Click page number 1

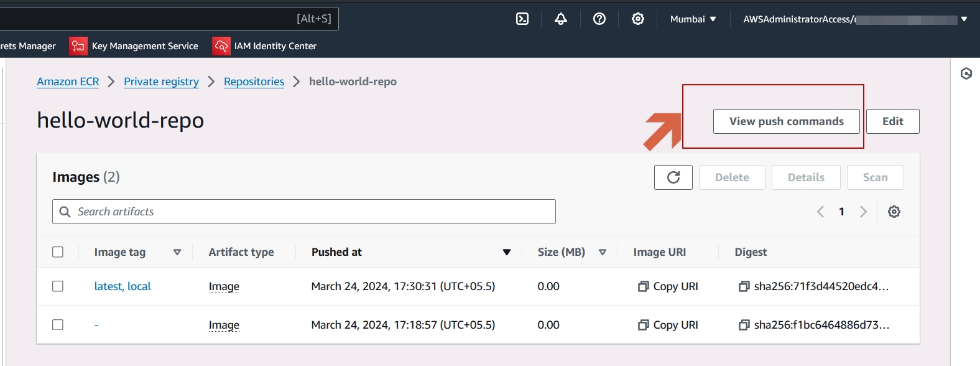[841, 212]
